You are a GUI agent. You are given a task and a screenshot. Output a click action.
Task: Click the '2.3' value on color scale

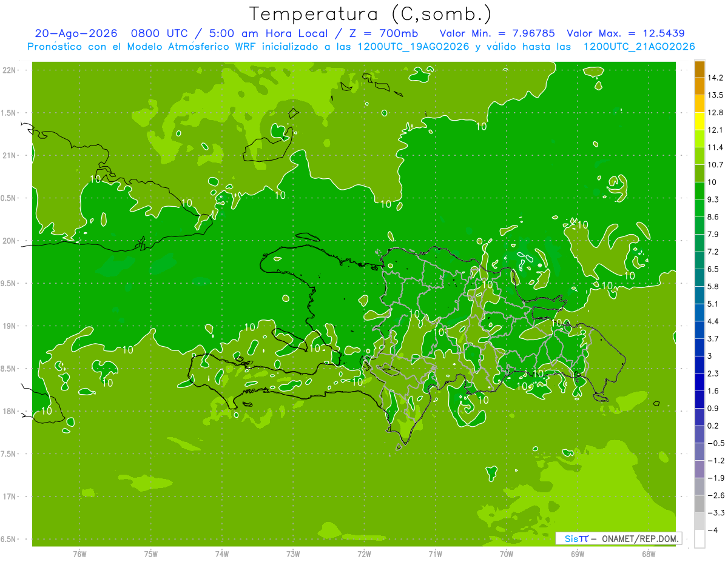point(713,373)
